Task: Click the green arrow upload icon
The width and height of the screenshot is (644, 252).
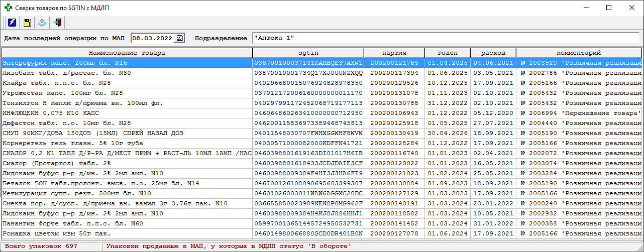Action: (42, 23)
